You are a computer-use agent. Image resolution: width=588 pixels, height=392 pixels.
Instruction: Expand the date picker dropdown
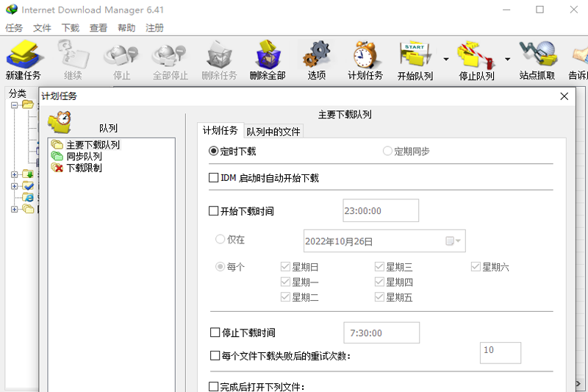(458, 241)
